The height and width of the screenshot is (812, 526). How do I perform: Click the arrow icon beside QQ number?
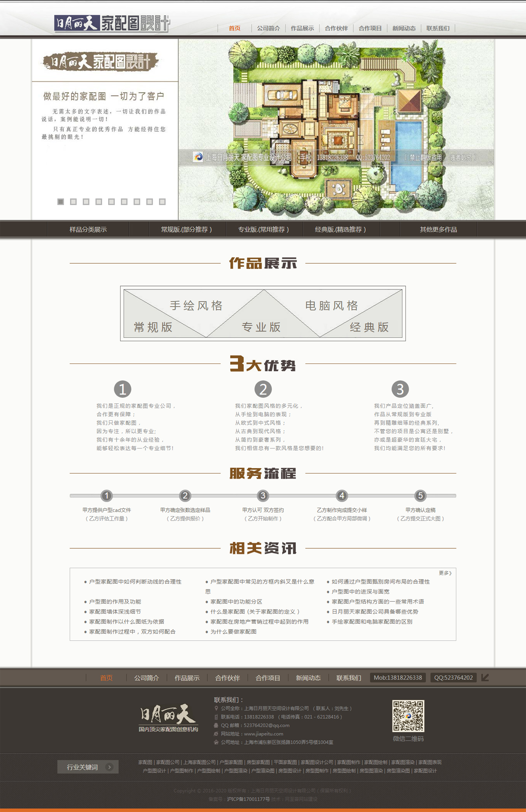[485, 678]
